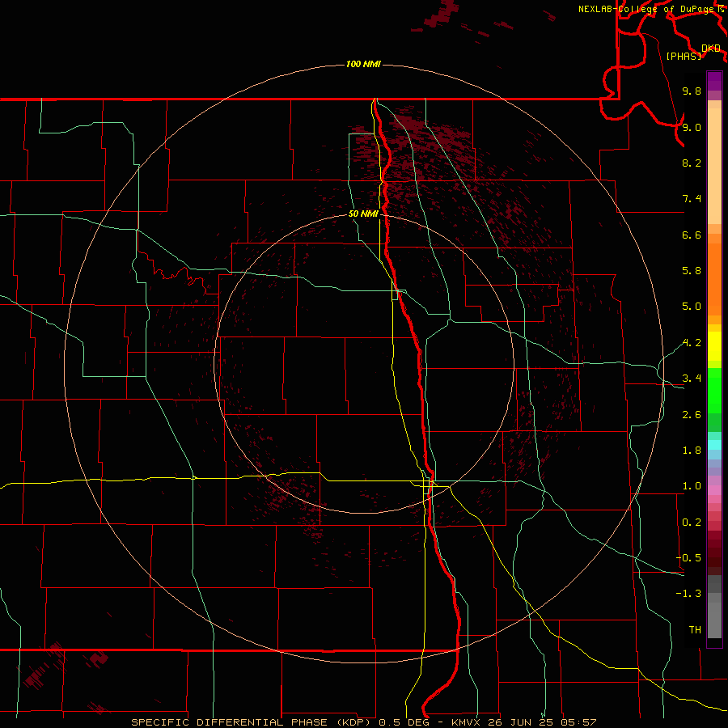Click the 9.8 value on the color scale
Image resolution: width=728 pixels, height=728 pixels.
coord(692,91)
